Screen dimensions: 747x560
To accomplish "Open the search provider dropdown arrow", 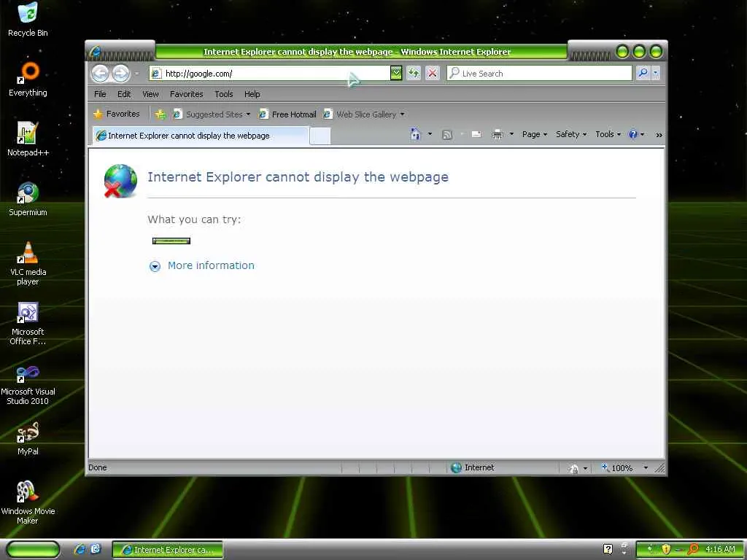I will (x=656, y=73).
